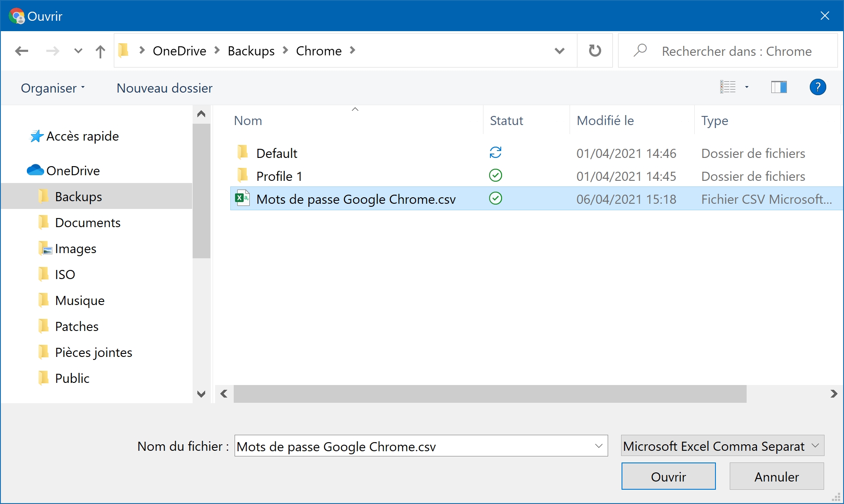Open the help button
The height and width of the screenshot is (504, 844).
818,87
